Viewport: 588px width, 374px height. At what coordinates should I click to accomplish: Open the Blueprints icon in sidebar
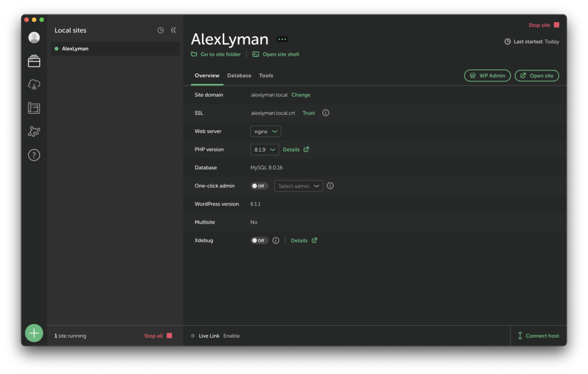pyautogui.click(x=34, y=108)
